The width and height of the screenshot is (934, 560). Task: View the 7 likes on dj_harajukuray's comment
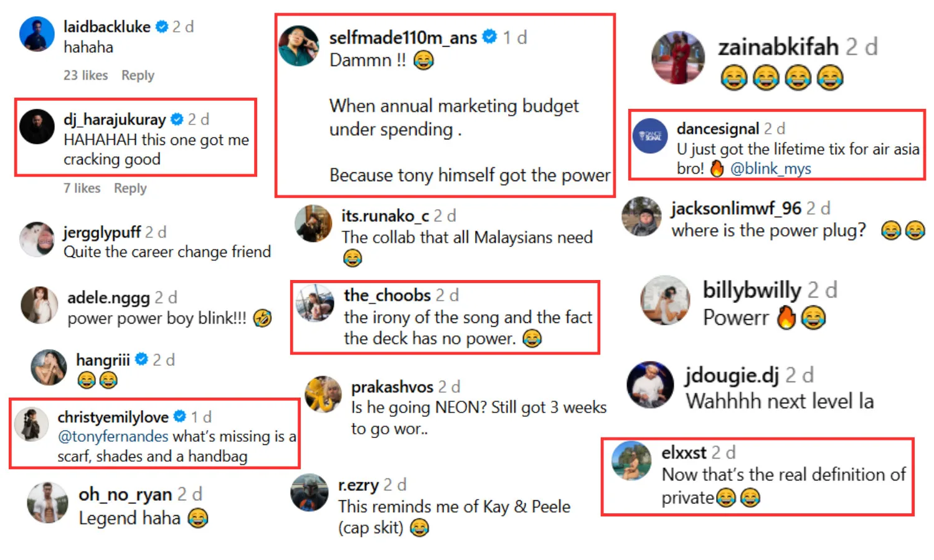tap(82, 188)
